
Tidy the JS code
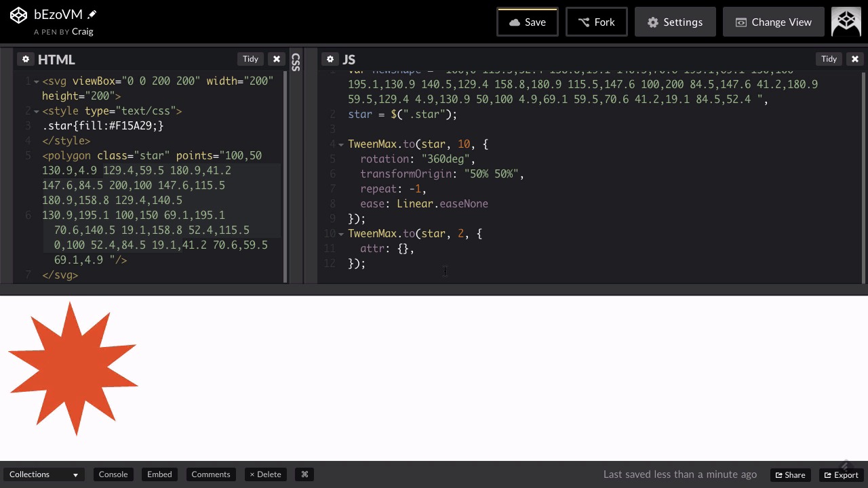(829, 59)
